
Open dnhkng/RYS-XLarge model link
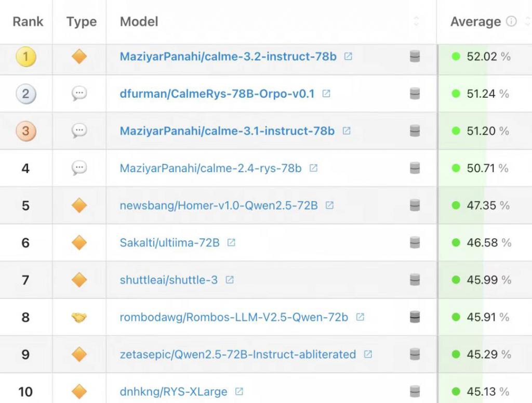click(174, 392)
